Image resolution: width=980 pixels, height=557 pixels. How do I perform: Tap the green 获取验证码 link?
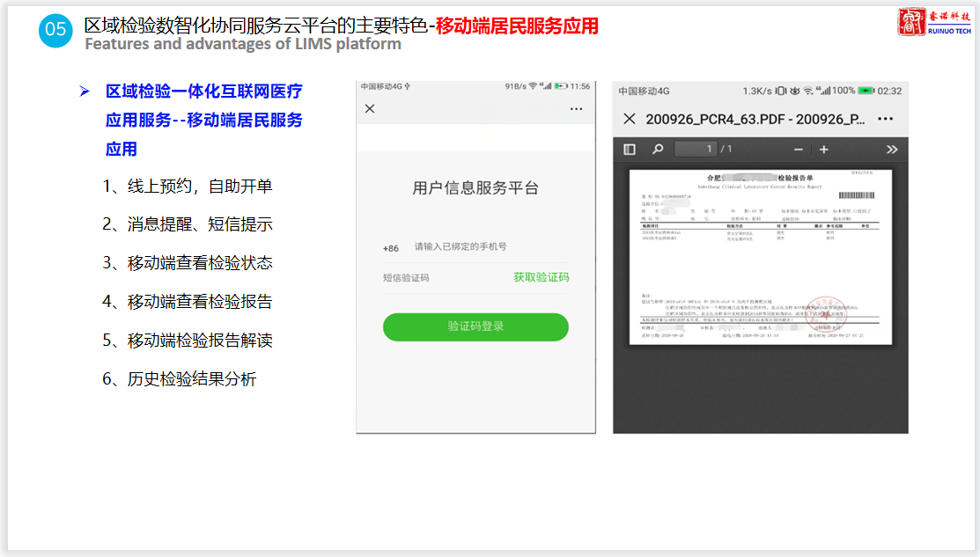pyautogui.click(x=541, y=277)
